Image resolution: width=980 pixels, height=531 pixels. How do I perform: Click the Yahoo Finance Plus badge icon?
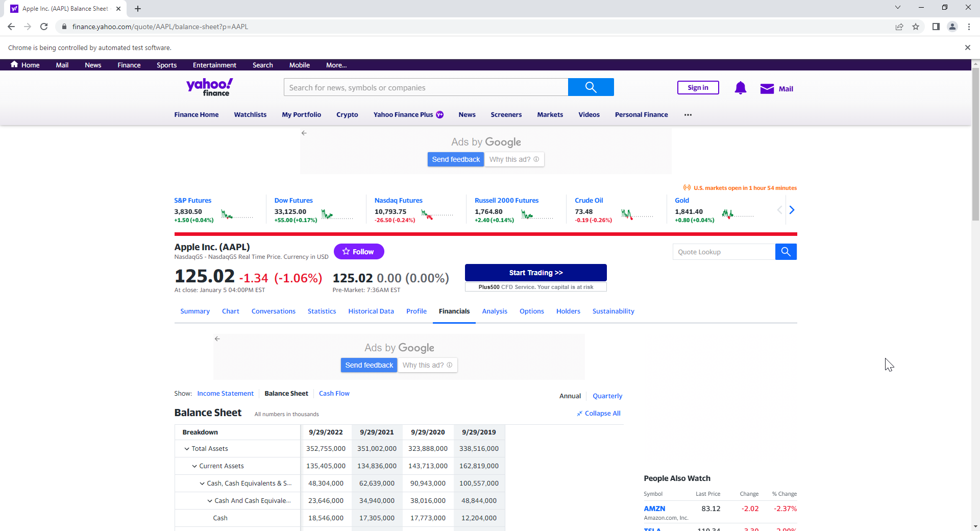(x=439, y=115)
